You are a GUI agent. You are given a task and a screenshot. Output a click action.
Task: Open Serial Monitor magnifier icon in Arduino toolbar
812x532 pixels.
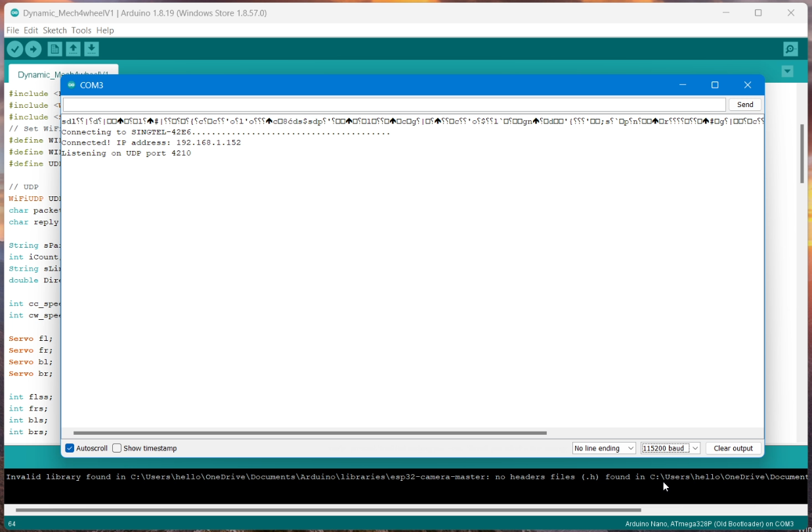[x=791, y=49]
